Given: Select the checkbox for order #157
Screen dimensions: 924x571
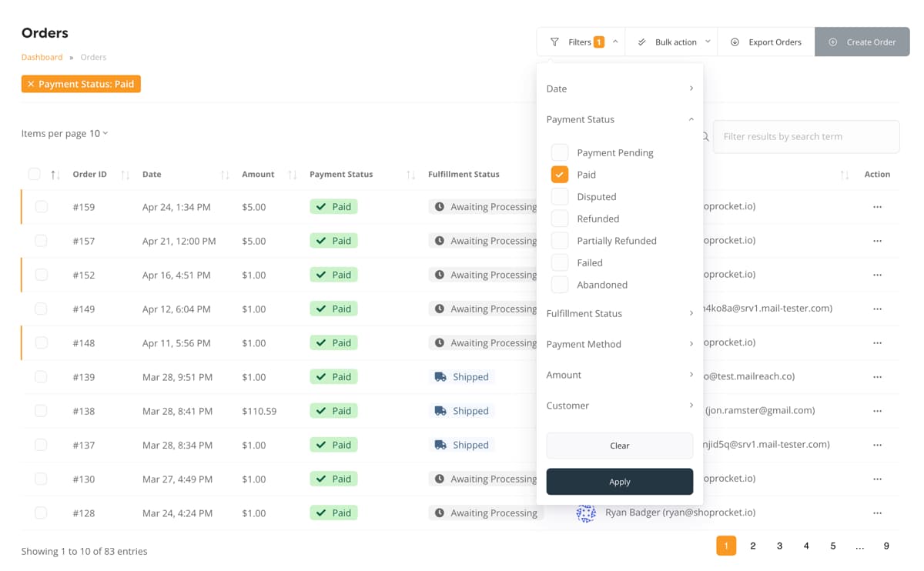Looking at the screenshot, I should pyautogui.click(x=42, y=241).
